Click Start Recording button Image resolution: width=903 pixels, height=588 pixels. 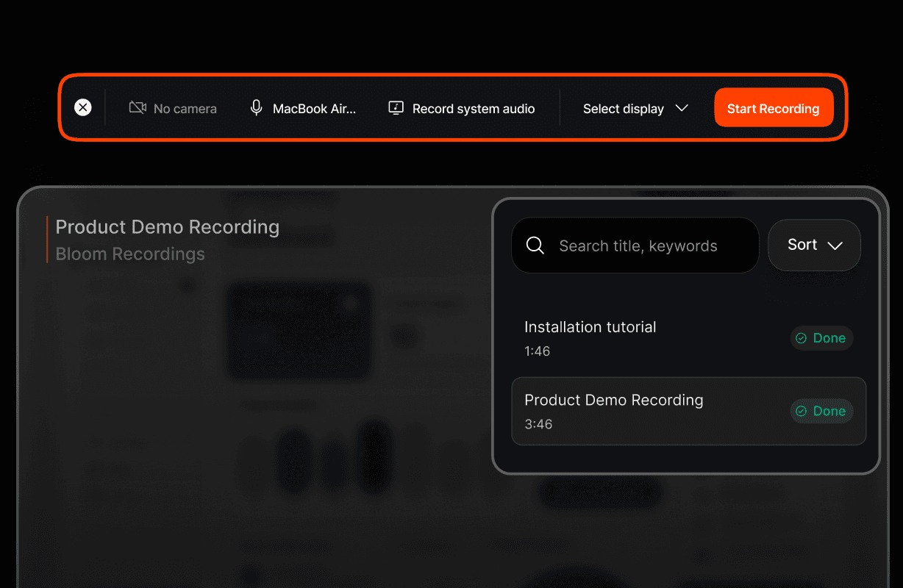tap(774, 107)
